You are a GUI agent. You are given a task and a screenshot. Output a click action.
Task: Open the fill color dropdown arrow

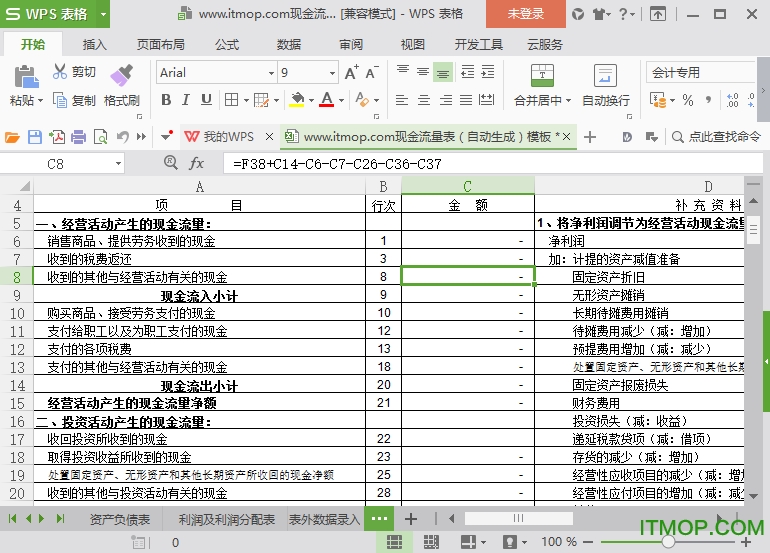pyautogui.click(x=311, y=100)
